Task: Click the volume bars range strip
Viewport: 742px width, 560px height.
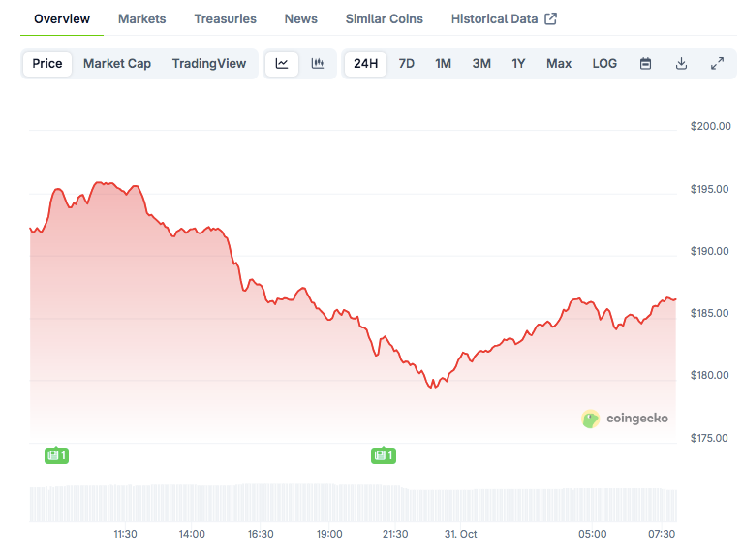Action: (354, 504)
